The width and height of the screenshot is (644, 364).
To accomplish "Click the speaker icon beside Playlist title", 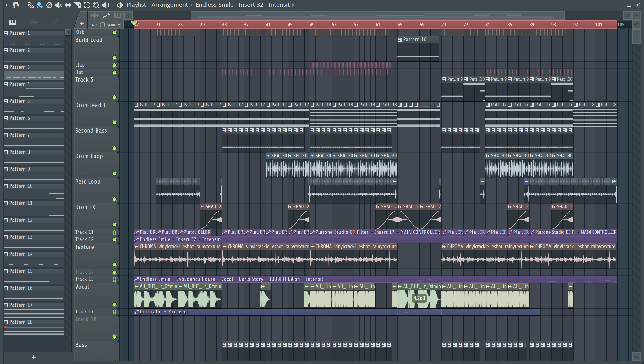I will tap(120, 5).
